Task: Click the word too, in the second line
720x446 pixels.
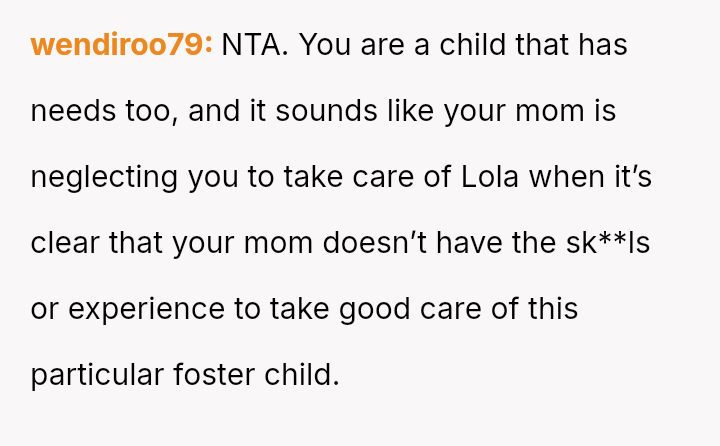Action: click(149, 111)
